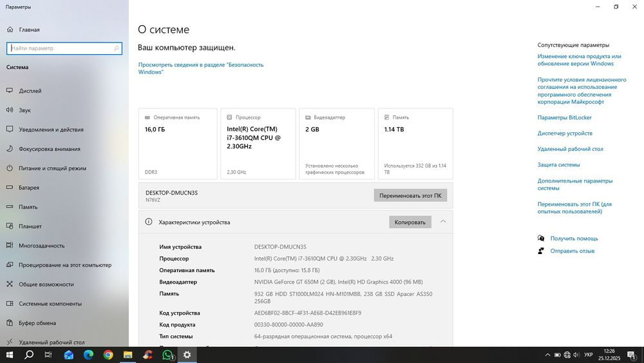Image resolution: width=644 pixels, height=363 pixels.
Task: Click Settings gear icon in taskbar
Action: point(187,355)
